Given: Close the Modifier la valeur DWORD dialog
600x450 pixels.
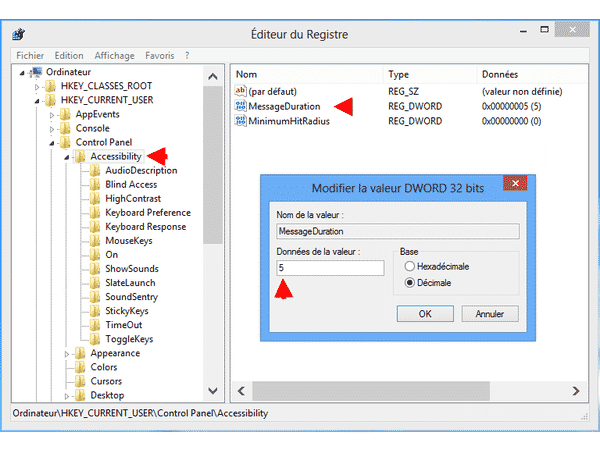Looking at the screenshot, I should (x=515, y=184).
